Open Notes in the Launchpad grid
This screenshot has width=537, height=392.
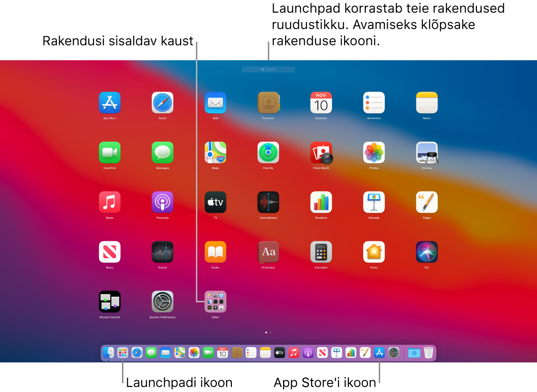[x=427, y=102]
